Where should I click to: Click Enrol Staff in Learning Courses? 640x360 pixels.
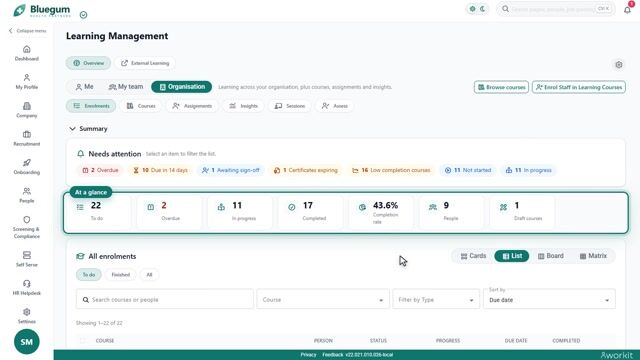(579, 87)
